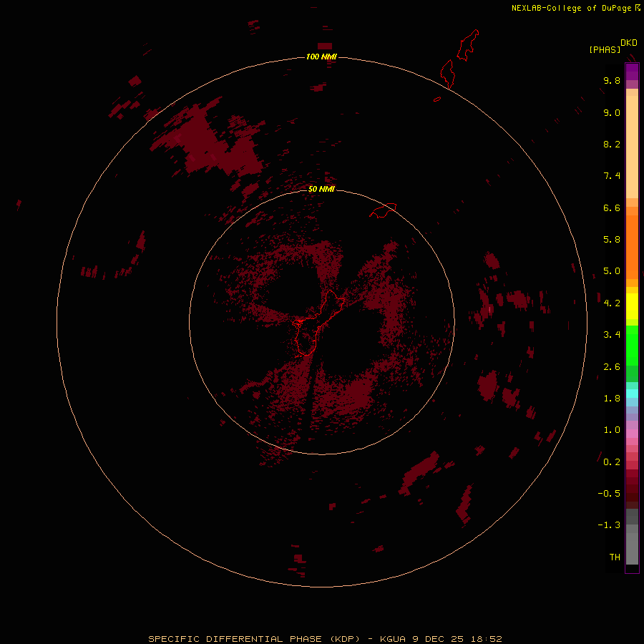The width and height of the screenshot is (644, 644).
Task: Click the 2.6 legend value
Action: pyautogui.click(x=612, y=367)
